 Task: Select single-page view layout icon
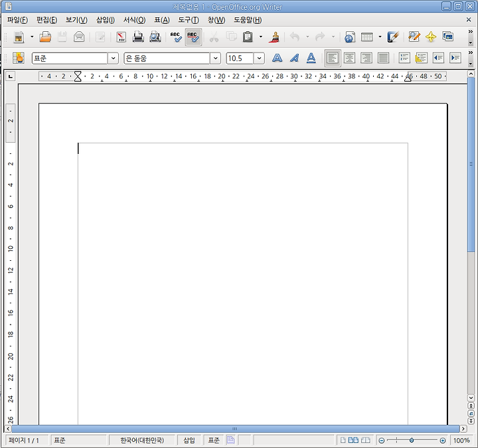pyautogui.click(x=343, y=441)
